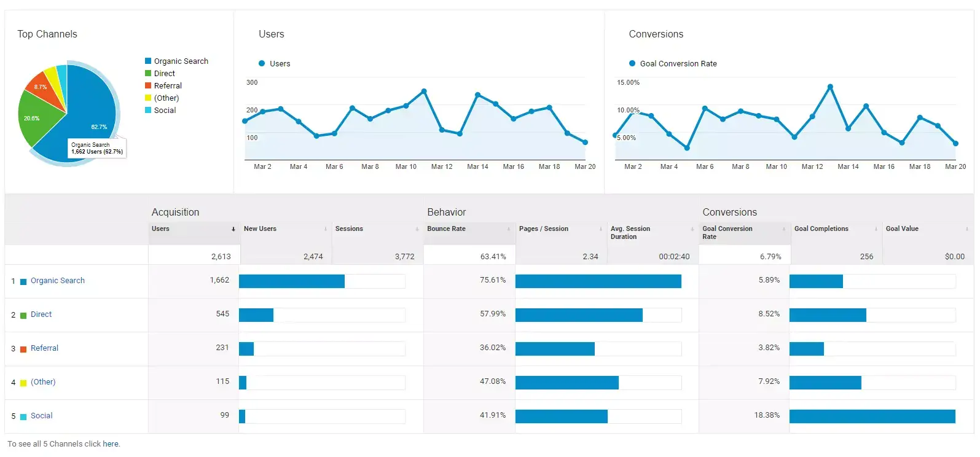
Task: Select yellow (Other) pie slice
Action: pyautogui.click(x=55, y=80)
